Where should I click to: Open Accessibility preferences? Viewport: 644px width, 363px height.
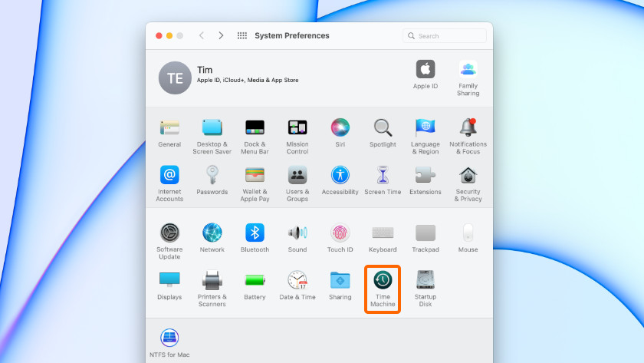pos(340,180)
